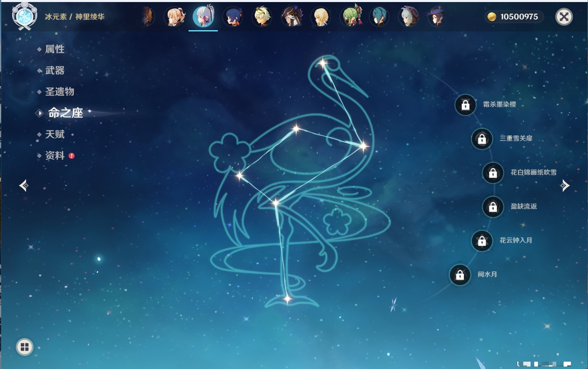Select the blonde Traveler avatar
Screen dimensions: 588x369
pyautogui.click(x=321, y=17)
